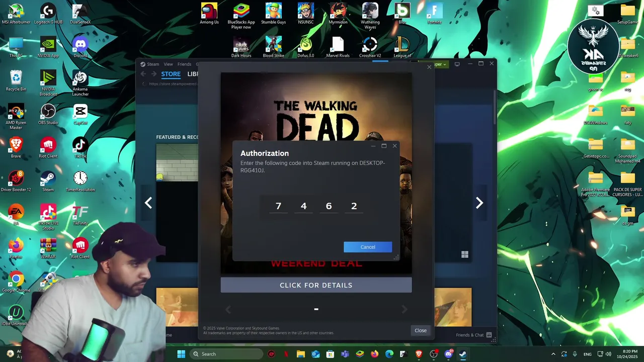Open the Steam menu in the Steam window
The image size is (644, 362).
click(153, 64)
